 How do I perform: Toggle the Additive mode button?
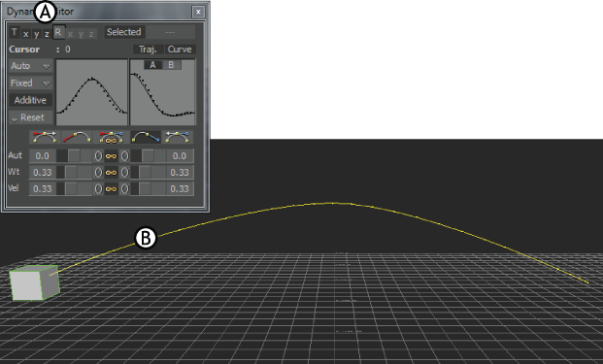pos(30,100)
